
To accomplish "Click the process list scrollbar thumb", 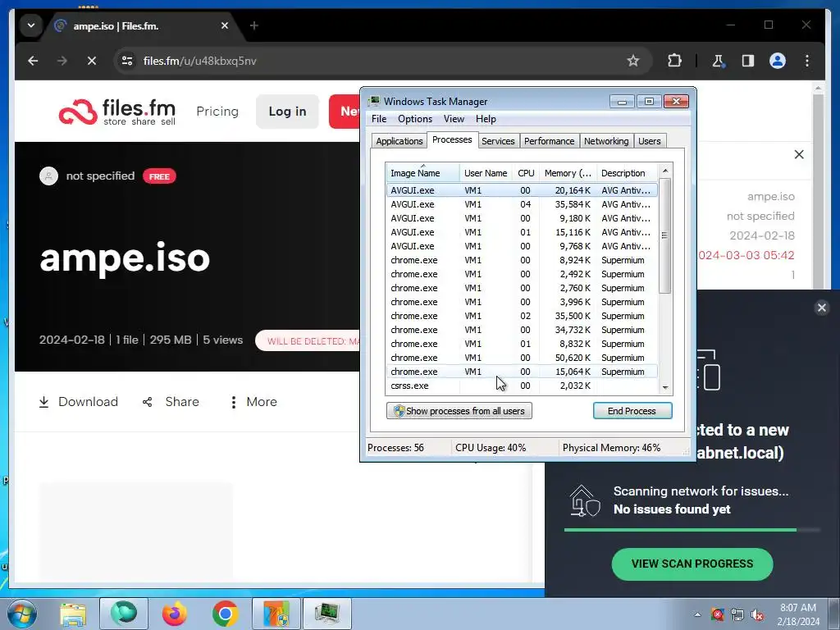I will coord(664,235).
